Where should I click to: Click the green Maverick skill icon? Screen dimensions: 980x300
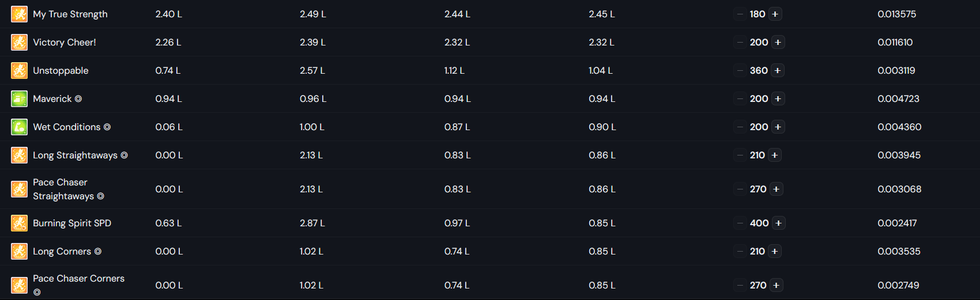[x=19, y=98]
